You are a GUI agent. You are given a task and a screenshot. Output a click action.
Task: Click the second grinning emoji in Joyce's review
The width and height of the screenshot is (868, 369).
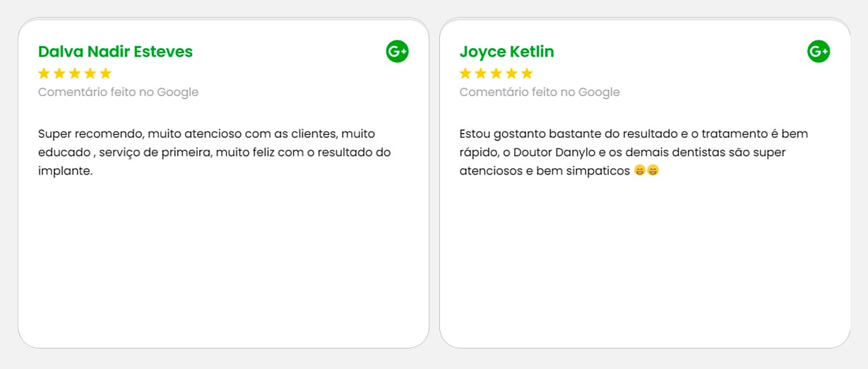click(x=653, y=170)
